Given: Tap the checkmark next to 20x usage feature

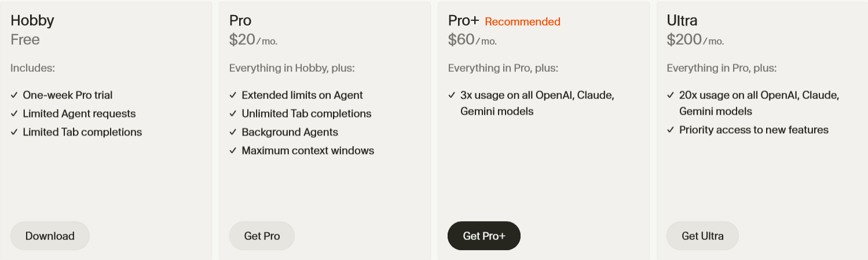Looking at the screenshot, I should [671, 95].
